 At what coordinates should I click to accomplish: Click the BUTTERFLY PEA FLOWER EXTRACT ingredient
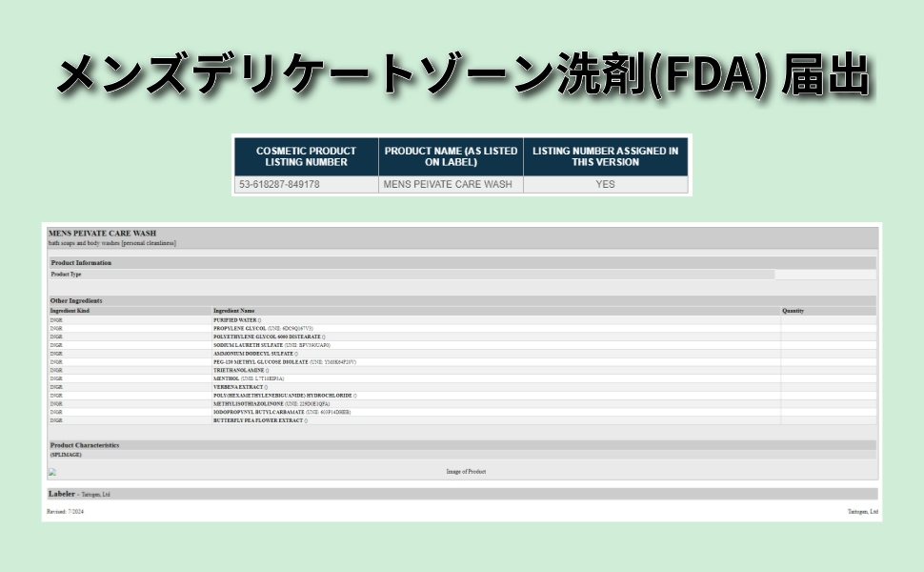point(258,419)
